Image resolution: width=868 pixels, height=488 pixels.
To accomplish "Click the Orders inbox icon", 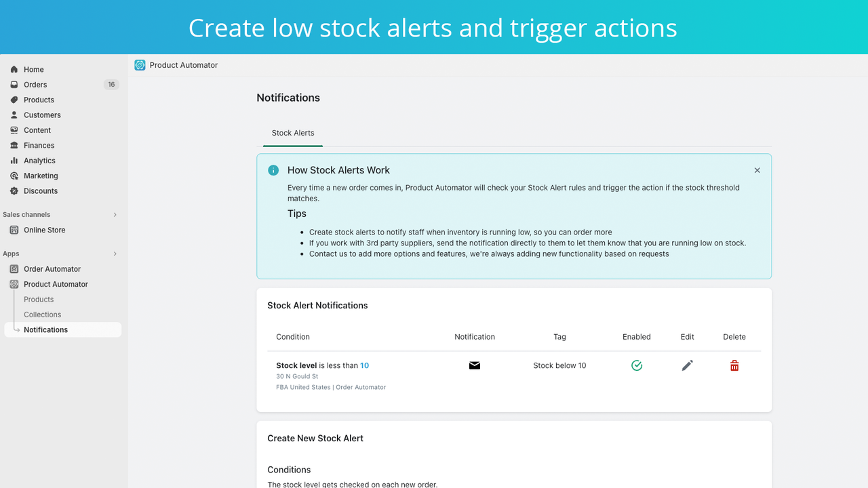I will click(14, 85).
